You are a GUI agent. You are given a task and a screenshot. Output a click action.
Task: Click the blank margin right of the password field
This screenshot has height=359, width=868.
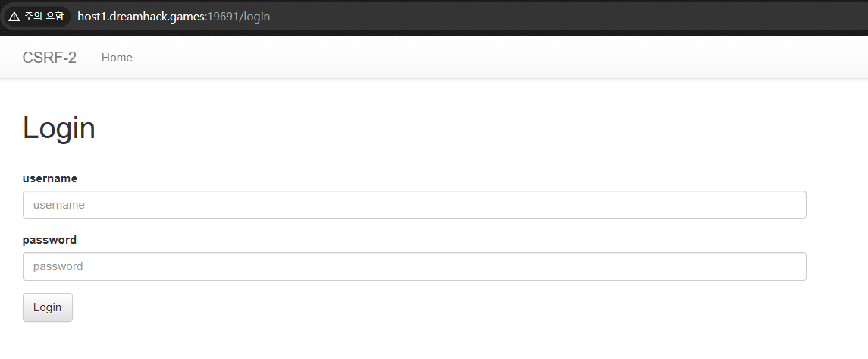pos(836,266)
